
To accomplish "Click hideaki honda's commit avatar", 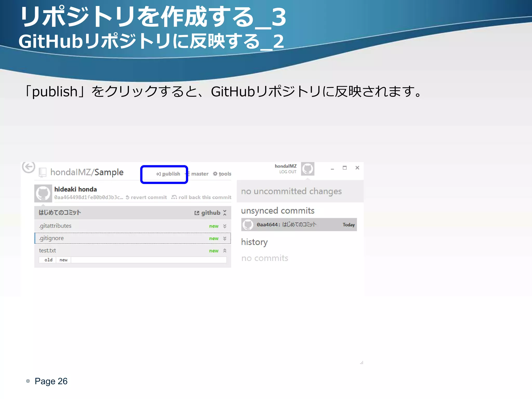I will (43, 194).
